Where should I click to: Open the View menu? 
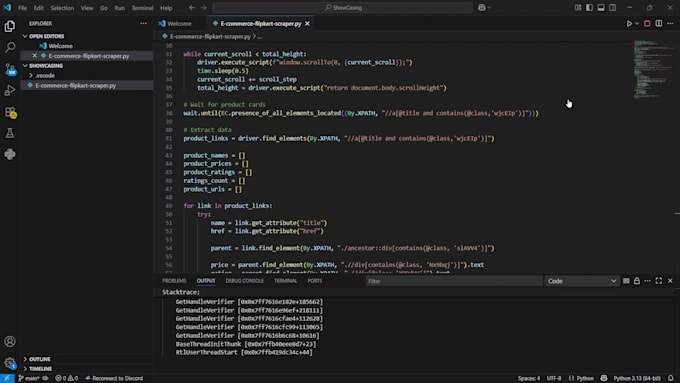pyautogui.click(x=87, y=8)
